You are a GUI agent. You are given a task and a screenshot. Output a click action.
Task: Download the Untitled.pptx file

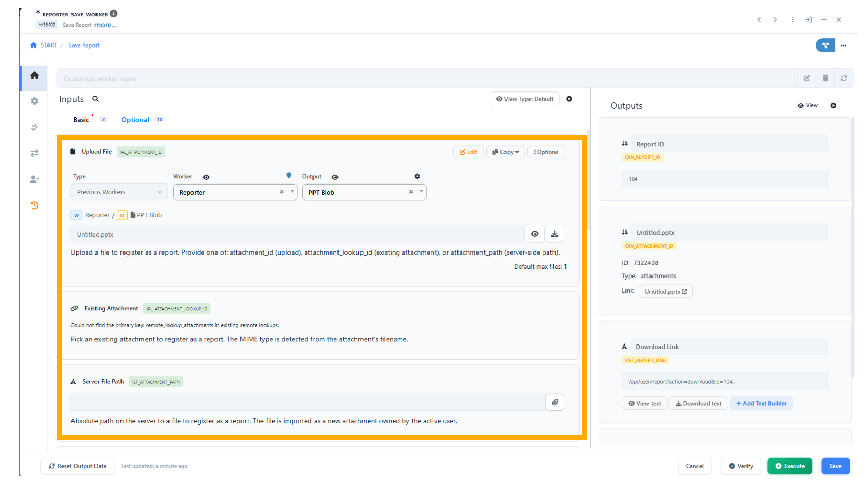(x=554, y=234)
